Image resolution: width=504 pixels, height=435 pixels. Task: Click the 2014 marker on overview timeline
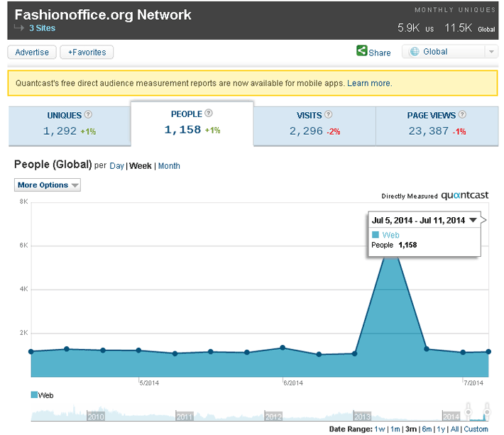[451, 417]
